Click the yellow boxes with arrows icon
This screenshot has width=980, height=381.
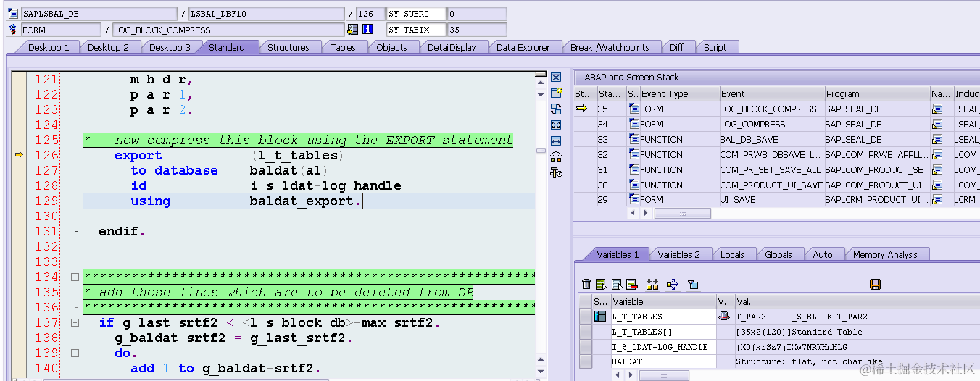652,285
